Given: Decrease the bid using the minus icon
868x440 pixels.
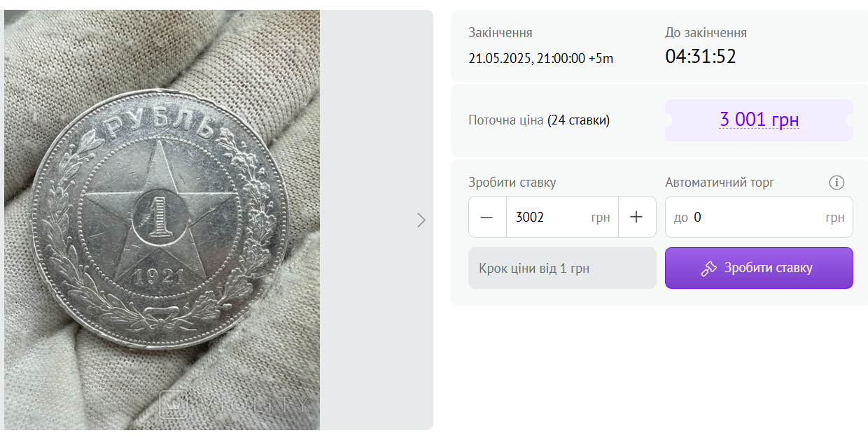Looking at the screenshot, I should (x=487, y=217).
